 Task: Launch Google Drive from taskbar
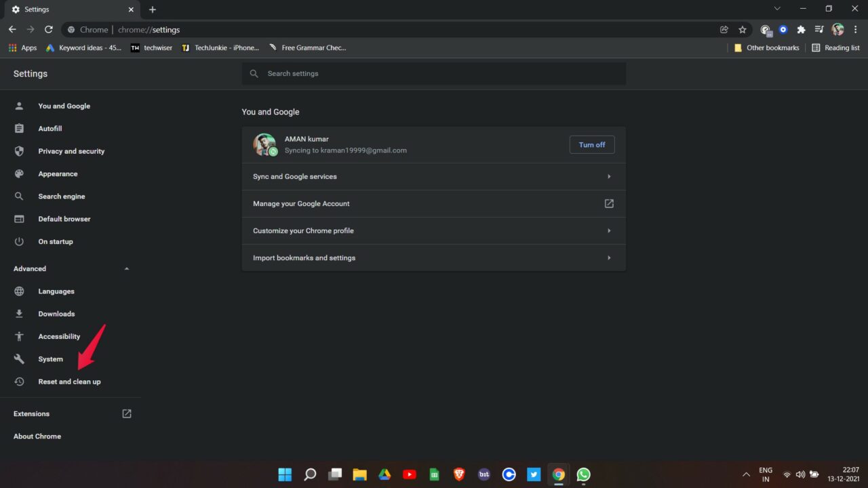click(384, 474)
